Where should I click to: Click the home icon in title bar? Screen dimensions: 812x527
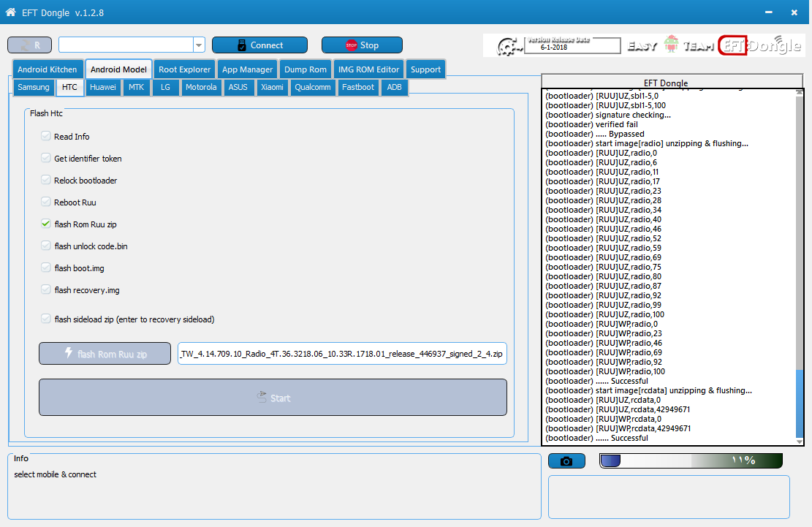tap(10, 12)
